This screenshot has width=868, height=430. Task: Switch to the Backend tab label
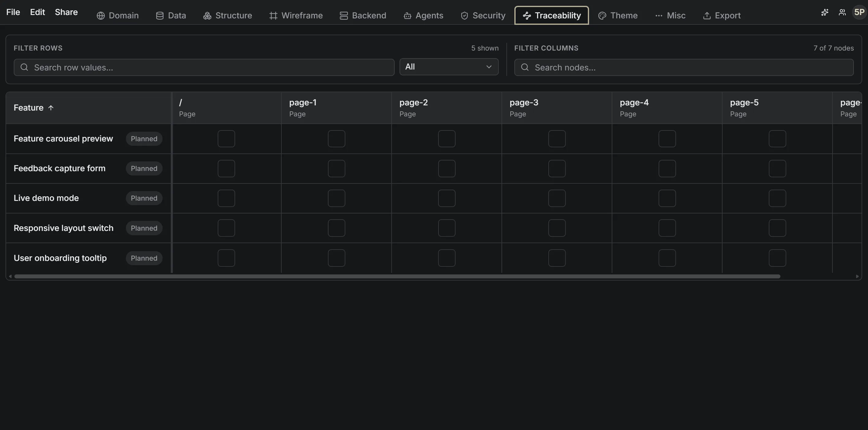click(369, 16)
